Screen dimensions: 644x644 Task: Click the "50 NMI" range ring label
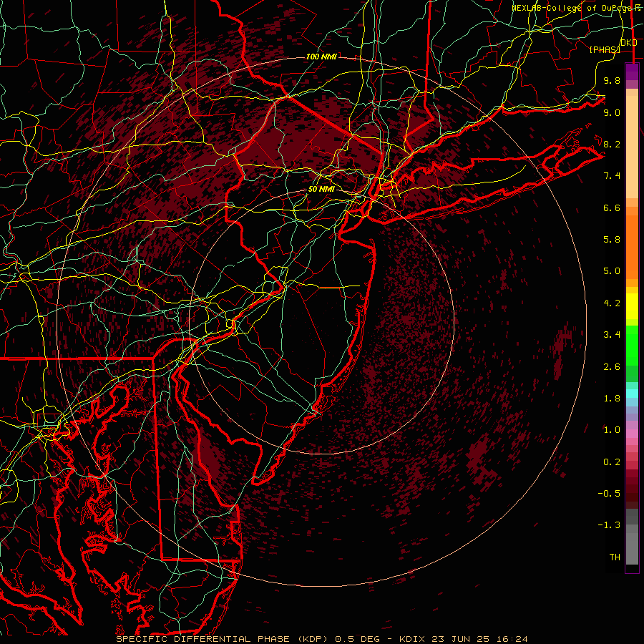pyautogui.click(x=321, y=189)
